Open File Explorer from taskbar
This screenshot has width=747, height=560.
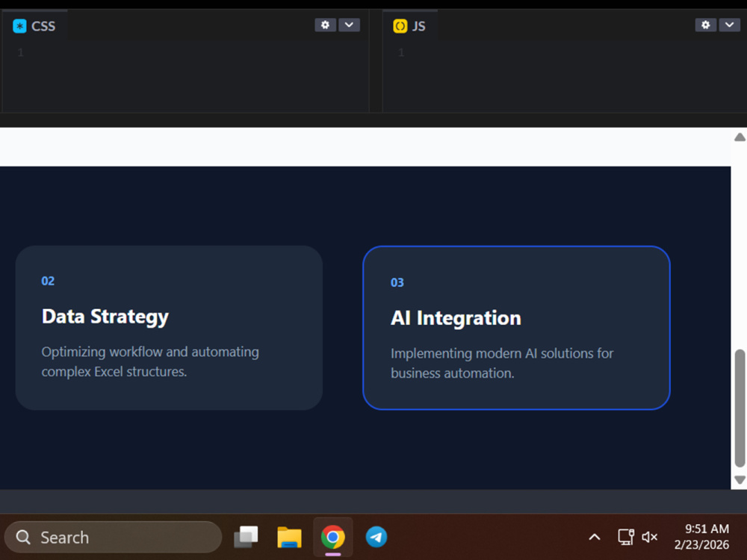[289, 537]
